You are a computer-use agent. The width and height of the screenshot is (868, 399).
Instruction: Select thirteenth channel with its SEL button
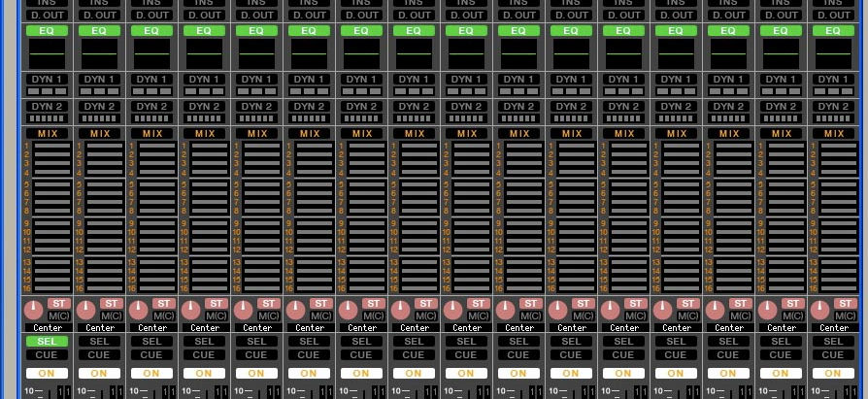point(676,342)
